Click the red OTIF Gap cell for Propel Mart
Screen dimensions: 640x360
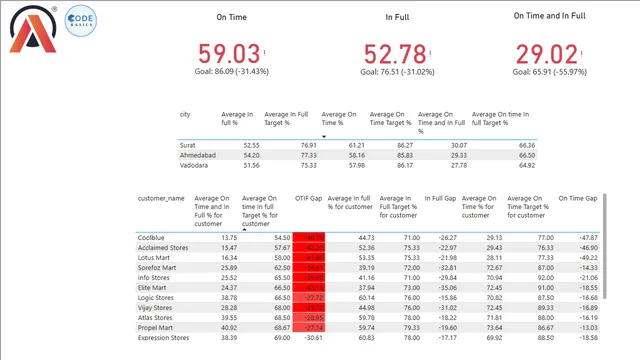click(x=309, y=328)
